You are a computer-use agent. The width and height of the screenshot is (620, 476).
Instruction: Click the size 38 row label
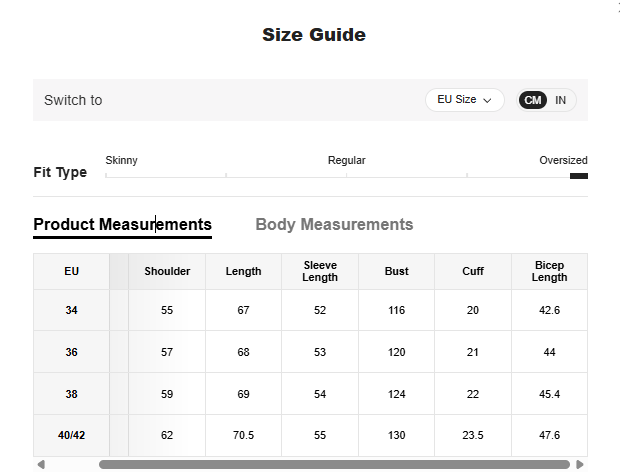pos(71,394)
